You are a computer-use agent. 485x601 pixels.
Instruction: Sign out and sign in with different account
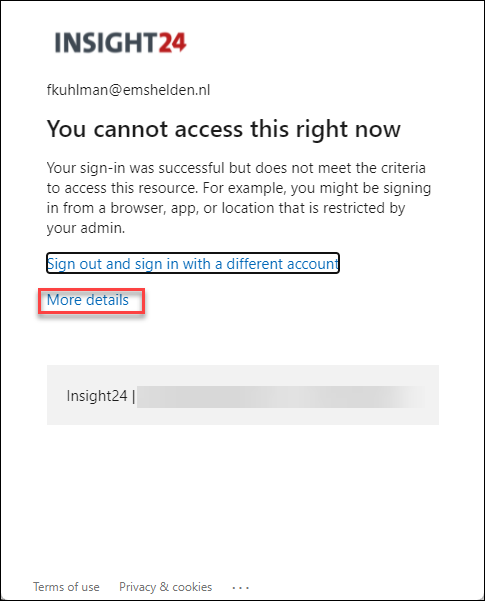click(x=193, y=264)
